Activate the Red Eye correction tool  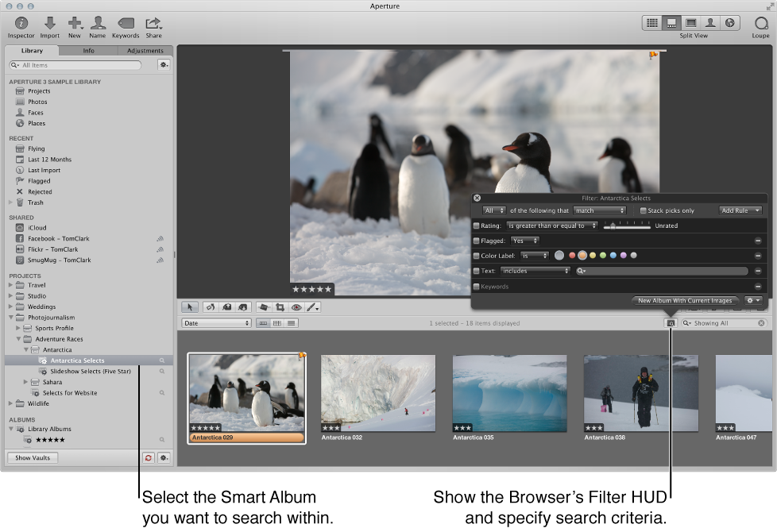click(x=296, y=306)
